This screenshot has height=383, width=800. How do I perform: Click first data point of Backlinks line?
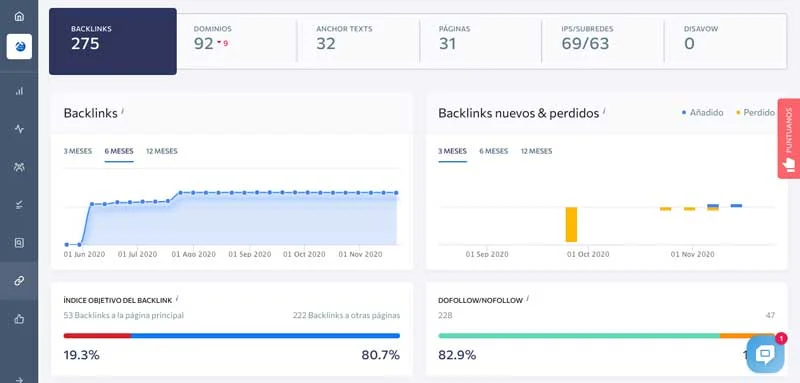67,244
